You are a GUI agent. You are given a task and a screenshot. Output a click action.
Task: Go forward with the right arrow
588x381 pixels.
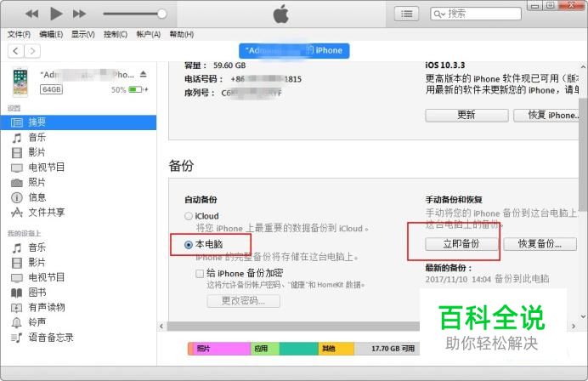32,51
